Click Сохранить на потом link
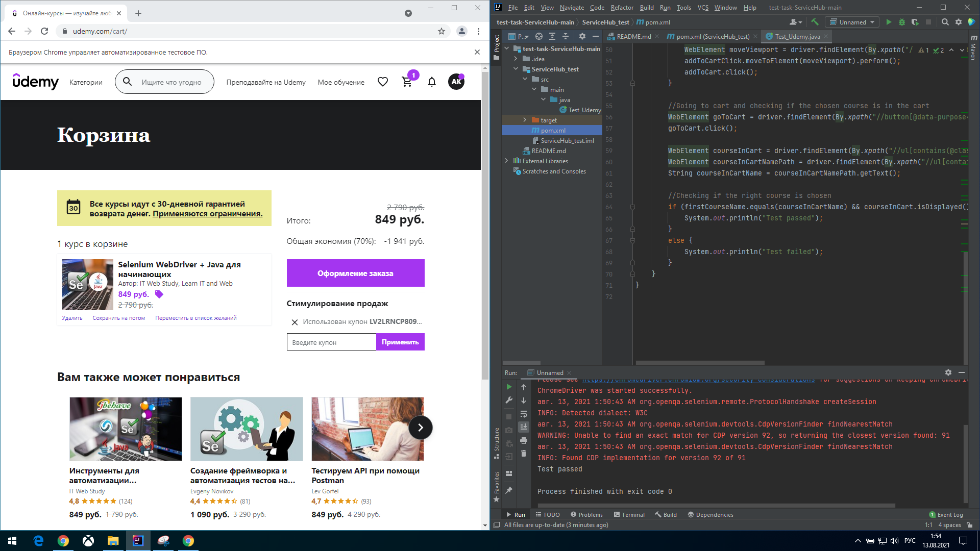Image resolution: width=980 pixels, height=551 pixels. [118, 318]
